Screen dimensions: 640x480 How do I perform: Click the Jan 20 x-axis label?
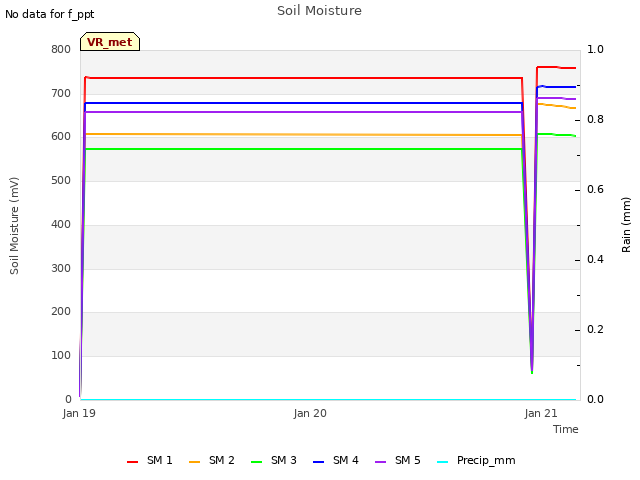pyautogui.click(x=310, y=413)
